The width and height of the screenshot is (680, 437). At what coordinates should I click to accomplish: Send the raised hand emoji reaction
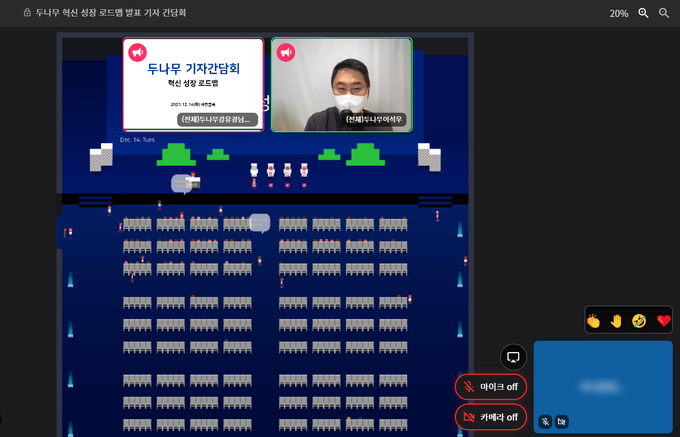tap(616, 320)
